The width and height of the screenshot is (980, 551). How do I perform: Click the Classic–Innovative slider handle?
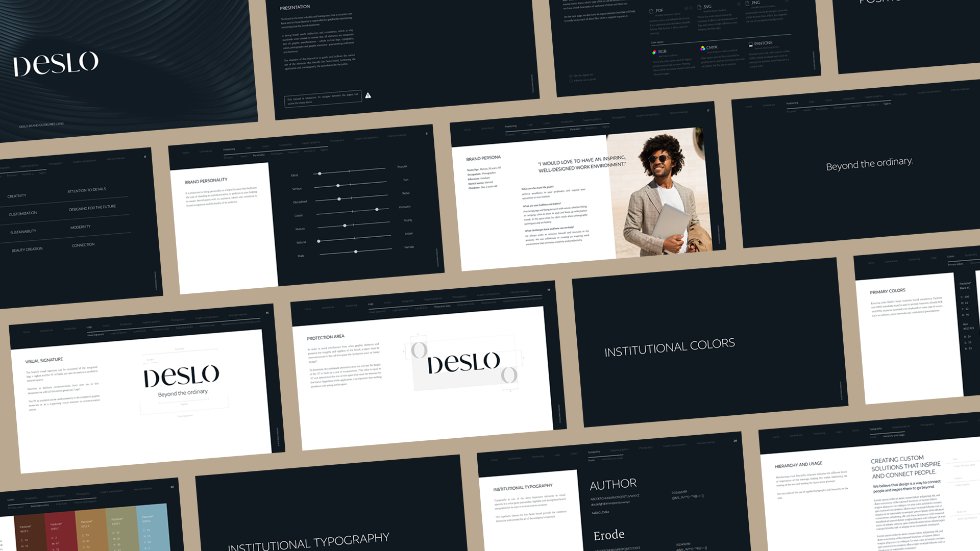point(377,209)
